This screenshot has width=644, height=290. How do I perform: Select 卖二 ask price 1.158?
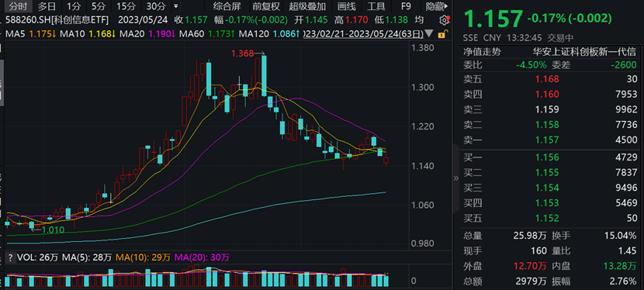[x=547, y=125]
